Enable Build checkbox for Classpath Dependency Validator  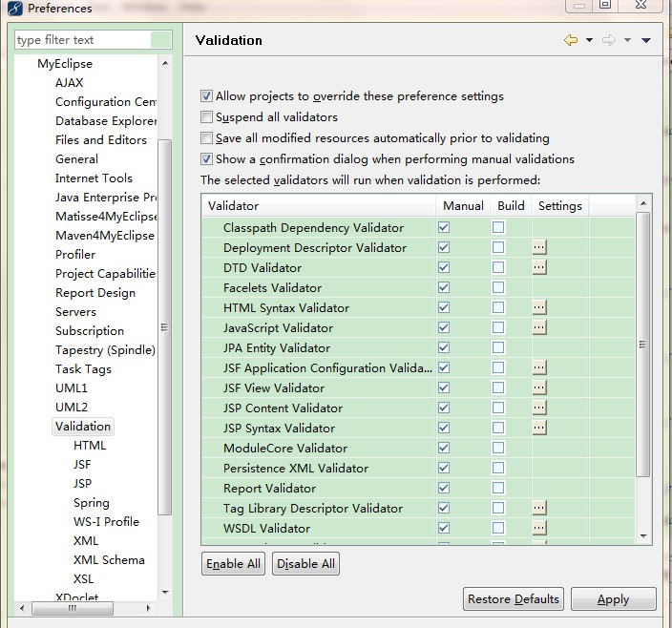pyautogui.click(x=498, y=227)
